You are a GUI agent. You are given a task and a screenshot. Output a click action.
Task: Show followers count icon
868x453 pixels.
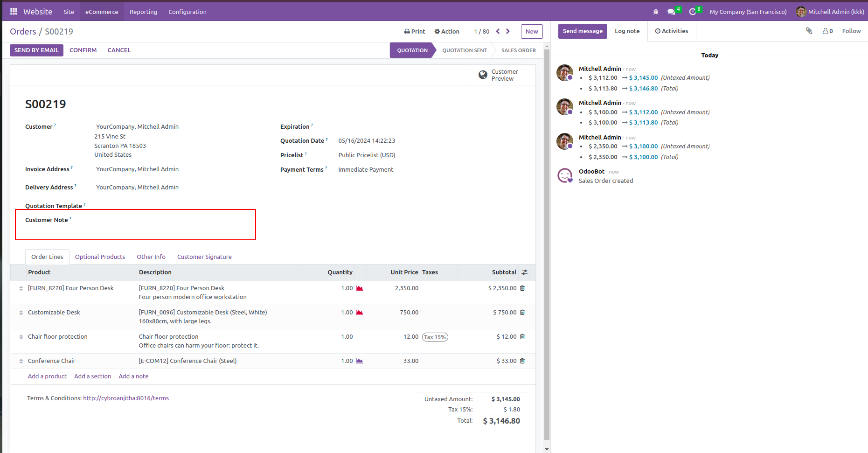[x=827, y=31]
